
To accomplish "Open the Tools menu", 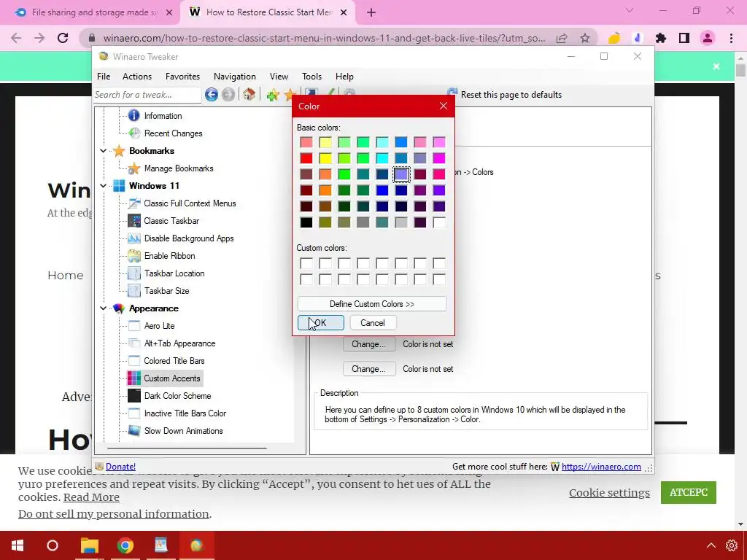I will pos(311,76).
